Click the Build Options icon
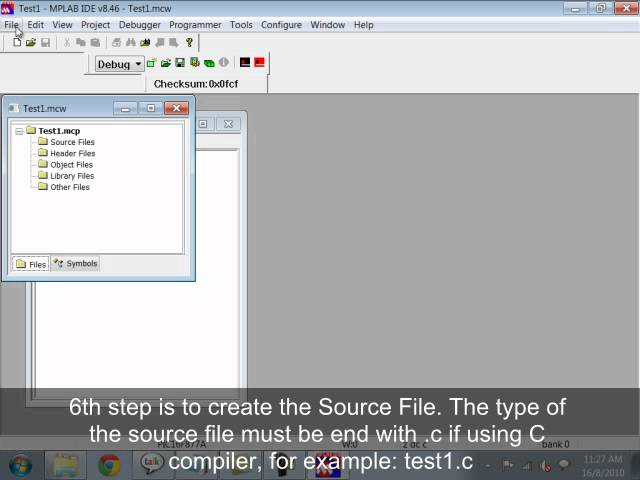Screen dimensions: 640x480 pyautogui.click(x=195, y=62)
